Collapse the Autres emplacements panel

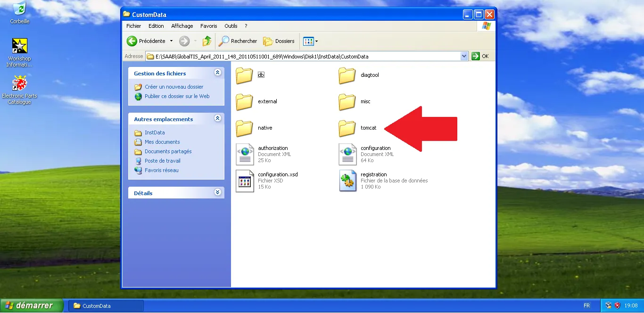tap(217, 118)
